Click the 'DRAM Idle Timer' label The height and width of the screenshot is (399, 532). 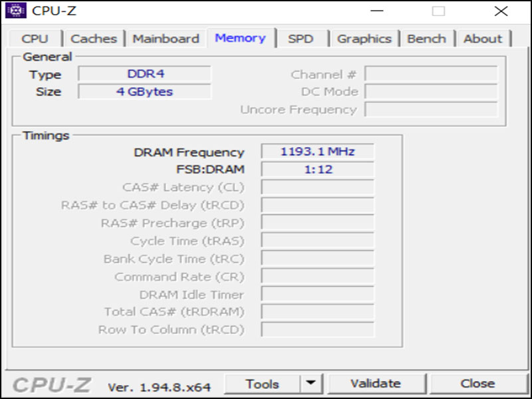click(192, 295)
